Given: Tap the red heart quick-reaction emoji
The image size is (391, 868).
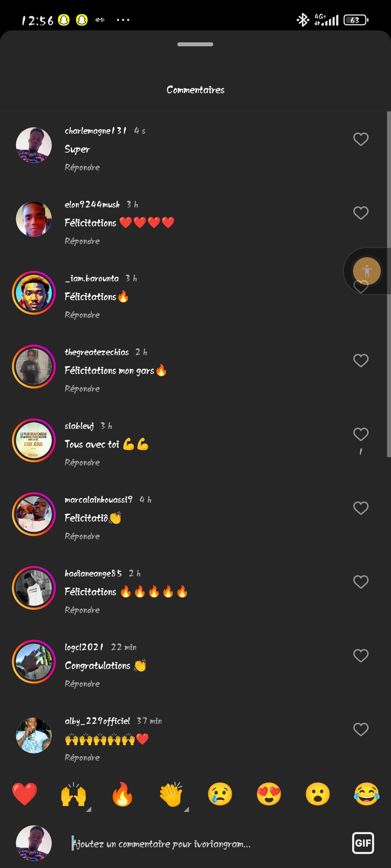Looking at the screenshot, I should coord(25,794).
